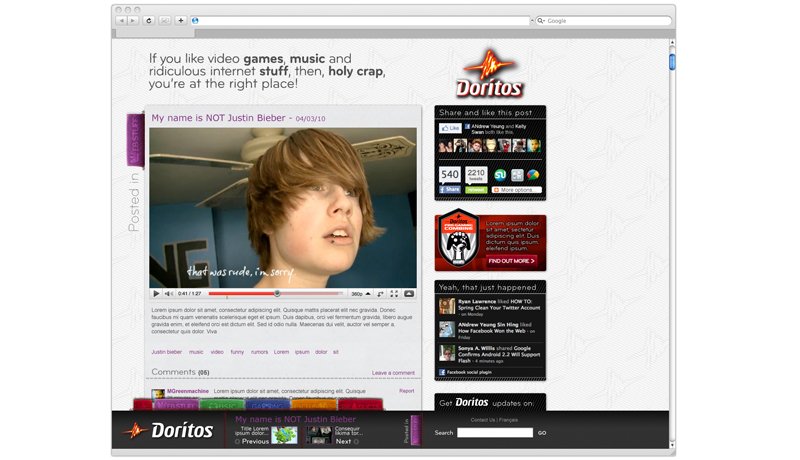This screenshot has height=460, width=800.
Task: Click the Report link on MGreenmachine's comment
Action: 407,391
